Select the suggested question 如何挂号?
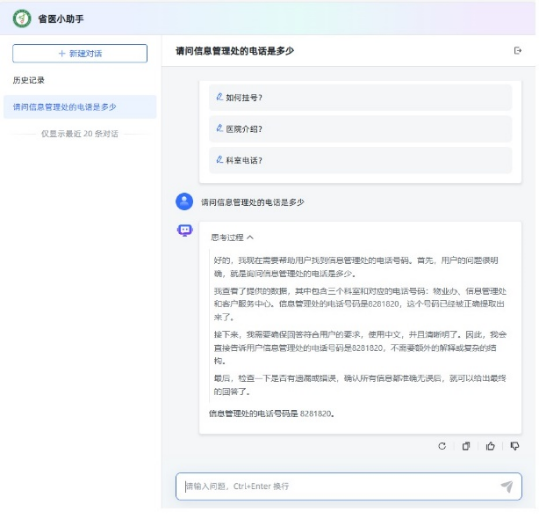The image size is (540, 527). click(360, 98)
